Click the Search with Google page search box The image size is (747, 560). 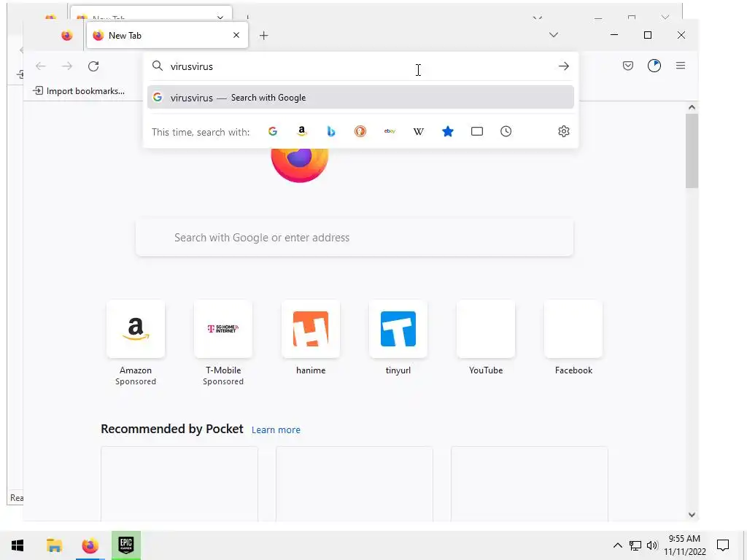(355, 238)
